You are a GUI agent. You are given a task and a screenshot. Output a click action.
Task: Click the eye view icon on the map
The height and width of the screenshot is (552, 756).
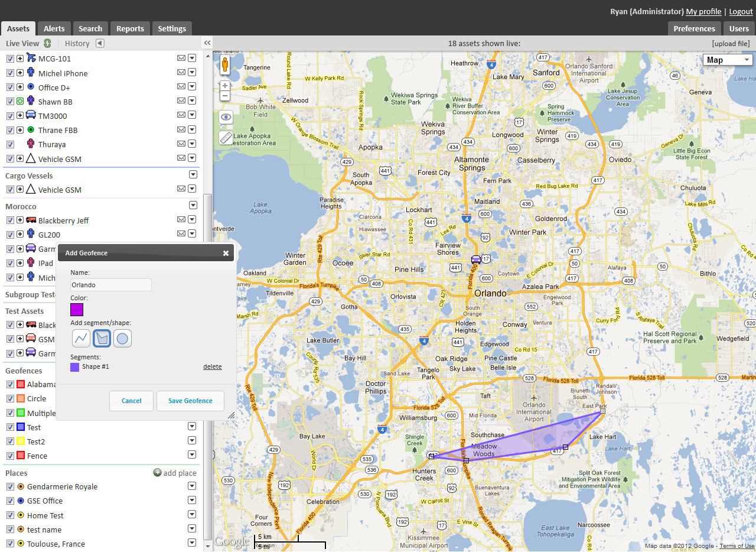[225, 117]
